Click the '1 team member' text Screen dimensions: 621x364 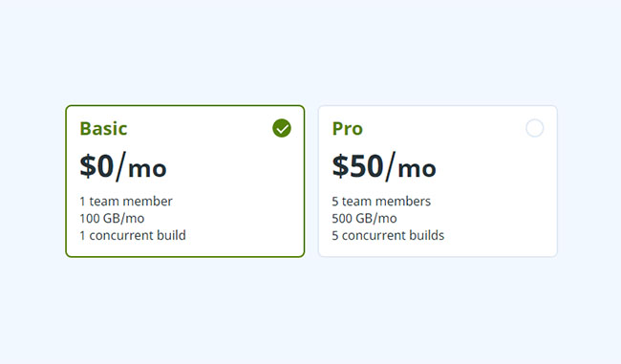coord(126,202)
